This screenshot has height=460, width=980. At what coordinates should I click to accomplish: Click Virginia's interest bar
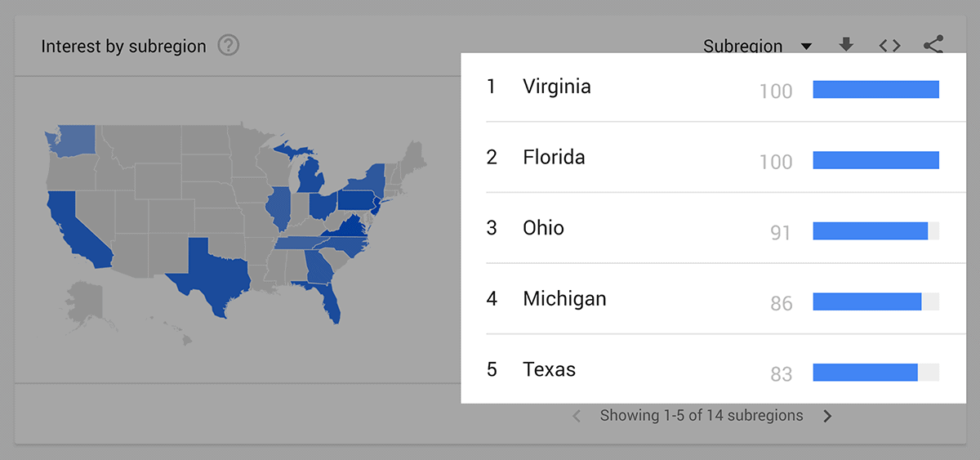(x=876, y=89)
